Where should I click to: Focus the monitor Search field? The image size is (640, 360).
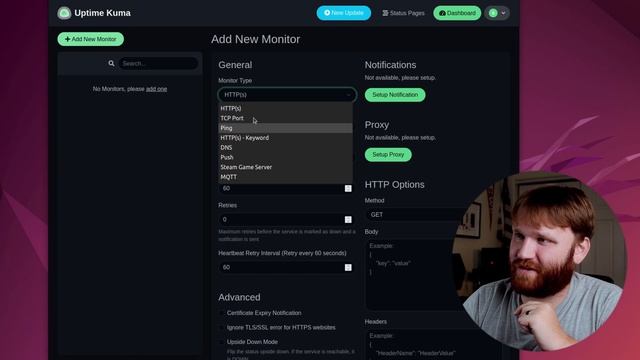coord(158,63)
